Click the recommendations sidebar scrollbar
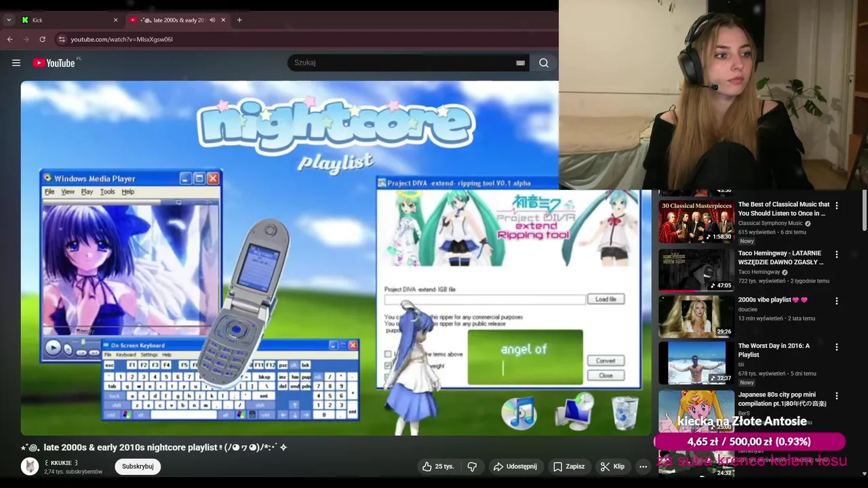Screen dimensions: 868x488 pyautogui.click(x=865, y=211)
